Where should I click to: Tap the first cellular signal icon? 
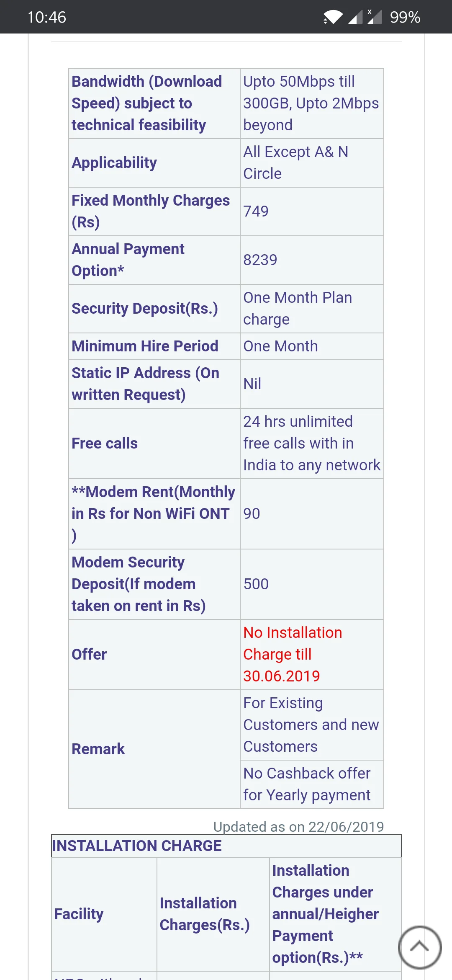[355, 17]
